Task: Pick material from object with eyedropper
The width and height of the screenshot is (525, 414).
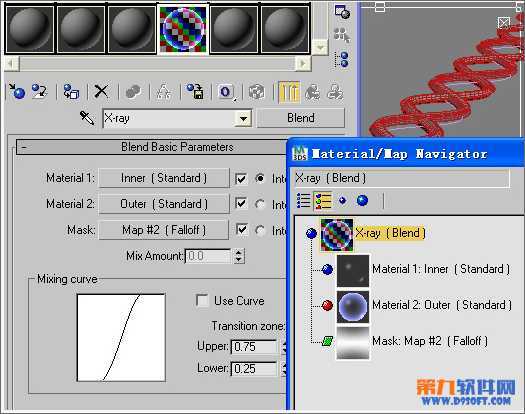Action: (x=87, y=118)
